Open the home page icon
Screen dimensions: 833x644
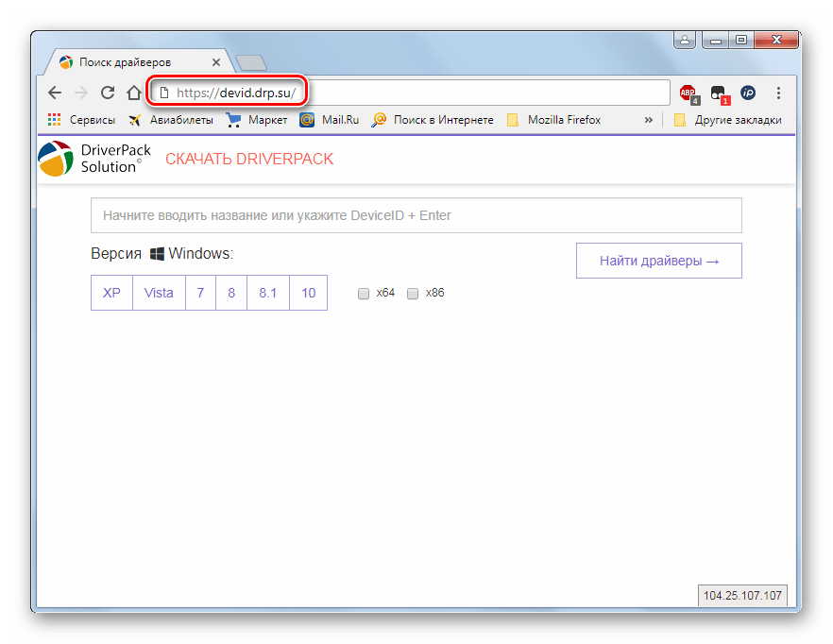click(134, 93)
